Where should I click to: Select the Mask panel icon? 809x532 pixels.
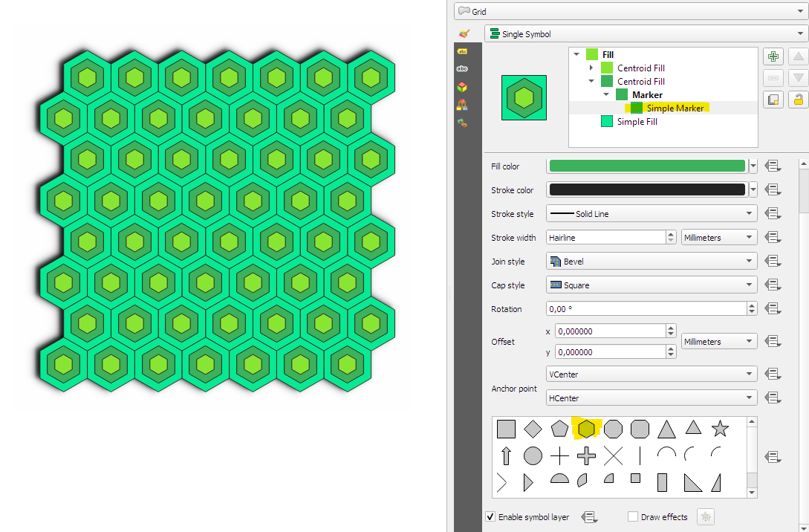click(462, 68)
